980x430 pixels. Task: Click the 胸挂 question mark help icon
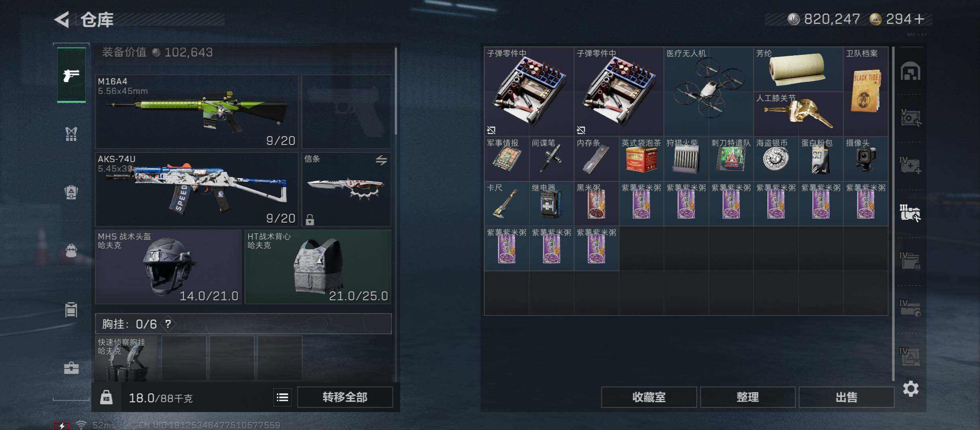(x=168, y=324)
